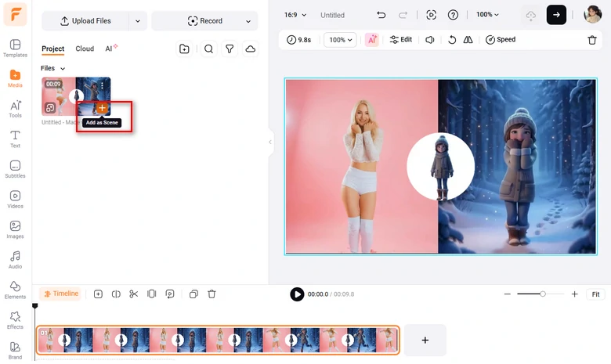This screenshot has width=611, height=364.
Task: Open the user profile avatar
Action: 593,14
